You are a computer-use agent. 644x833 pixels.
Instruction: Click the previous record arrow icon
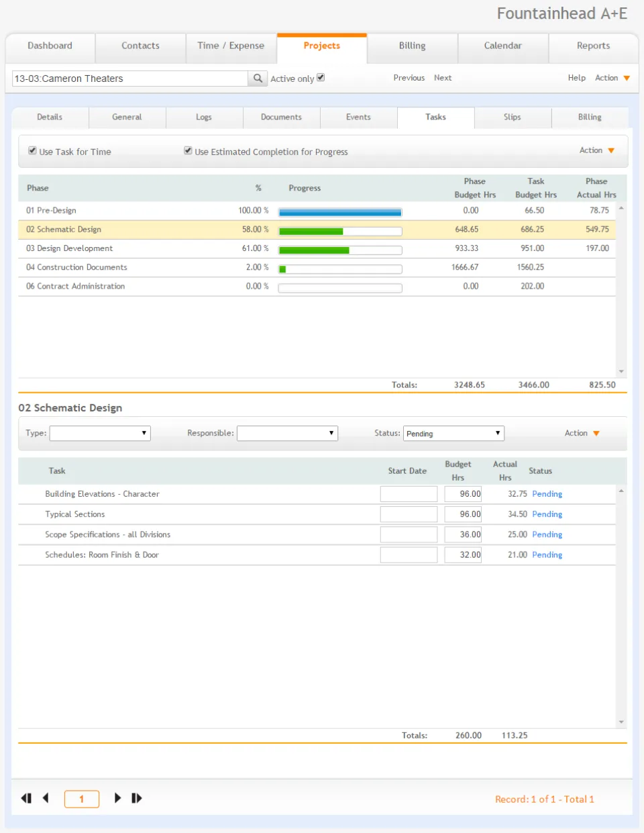click(46, 798)
